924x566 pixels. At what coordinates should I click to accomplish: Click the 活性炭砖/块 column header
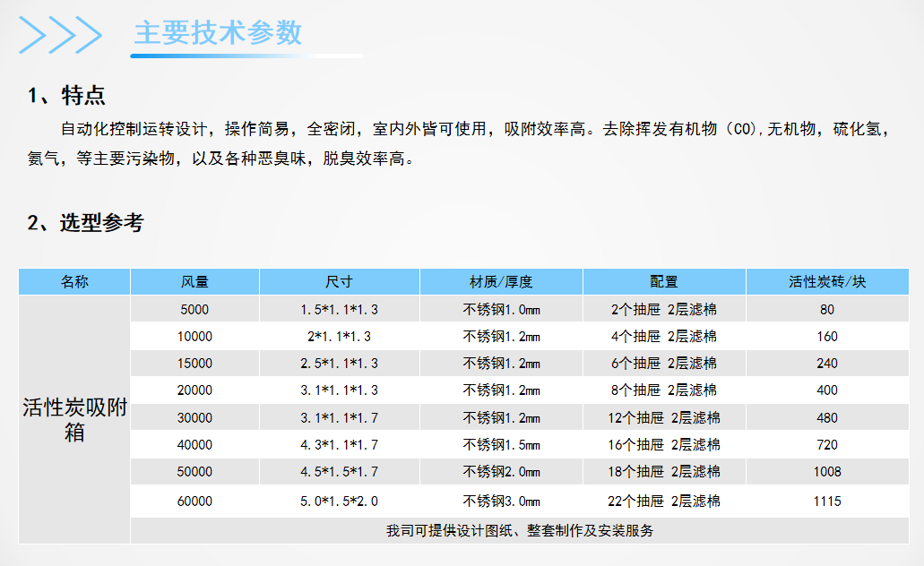827,282
